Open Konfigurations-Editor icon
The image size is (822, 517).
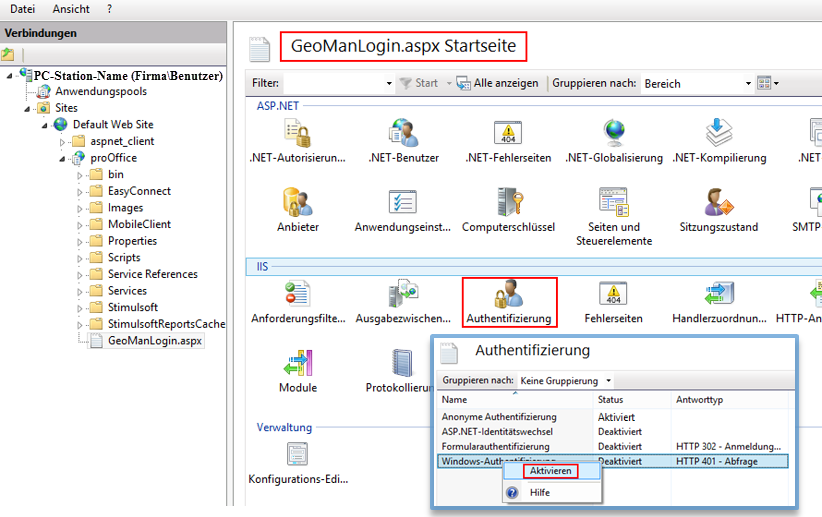297,454
